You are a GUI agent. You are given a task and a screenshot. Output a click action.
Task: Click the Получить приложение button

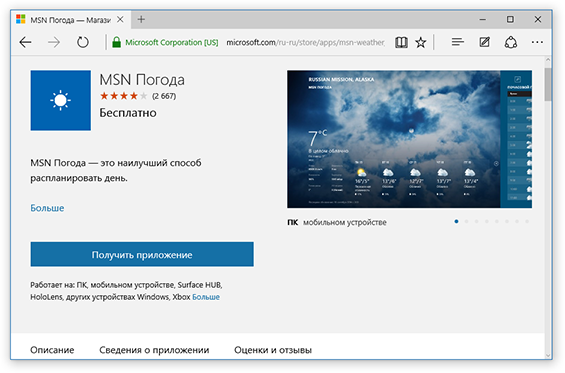tap(142, 254)
